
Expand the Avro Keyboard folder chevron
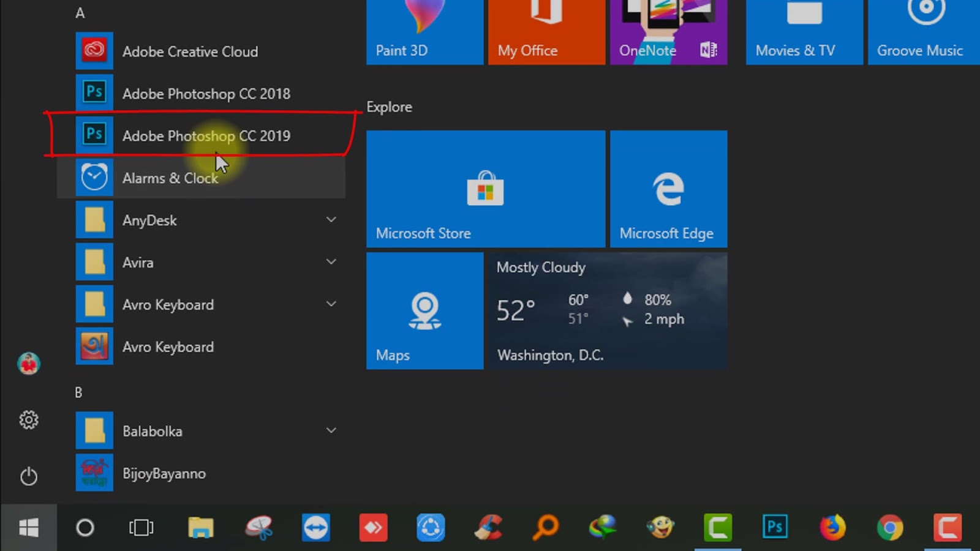click(x=331, y=304)
